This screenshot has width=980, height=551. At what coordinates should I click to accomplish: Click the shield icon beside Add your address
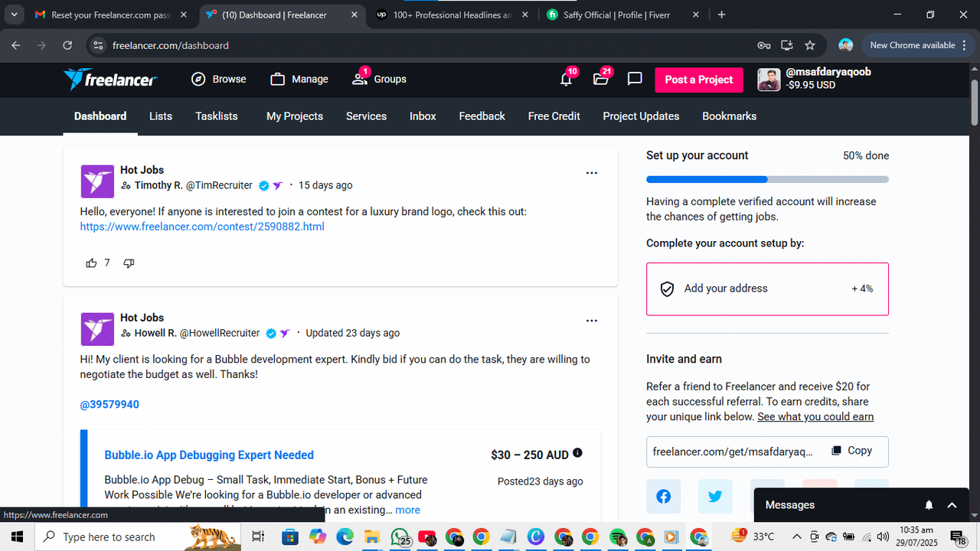pyautogui.click(x=667, y=289)
